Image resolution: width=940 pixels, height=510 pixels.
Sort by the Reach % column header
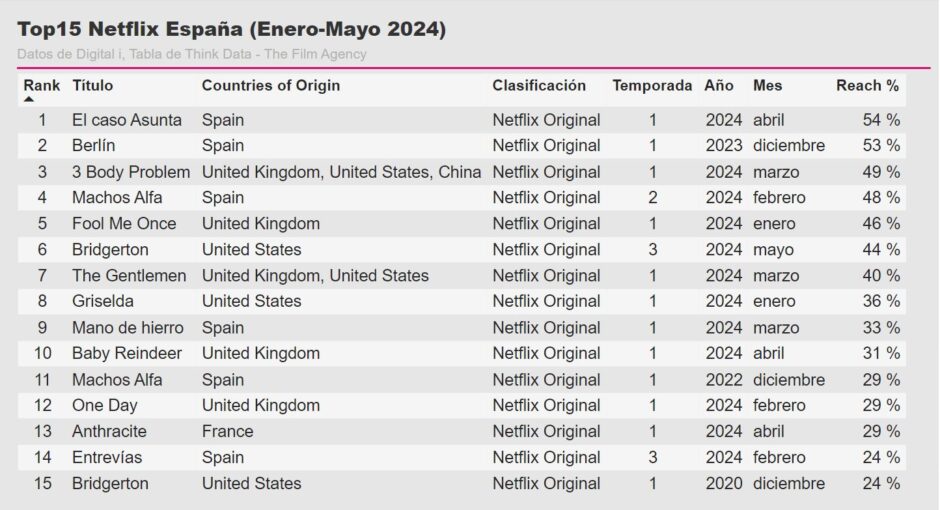click(x=867, y=86)
